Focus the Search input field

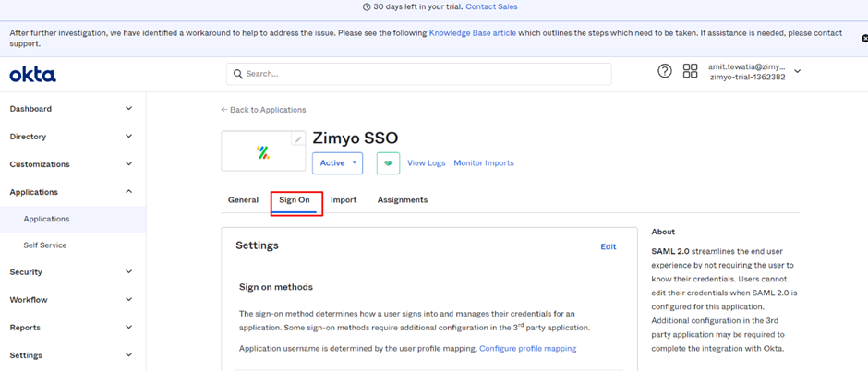(x=418, y=74)
